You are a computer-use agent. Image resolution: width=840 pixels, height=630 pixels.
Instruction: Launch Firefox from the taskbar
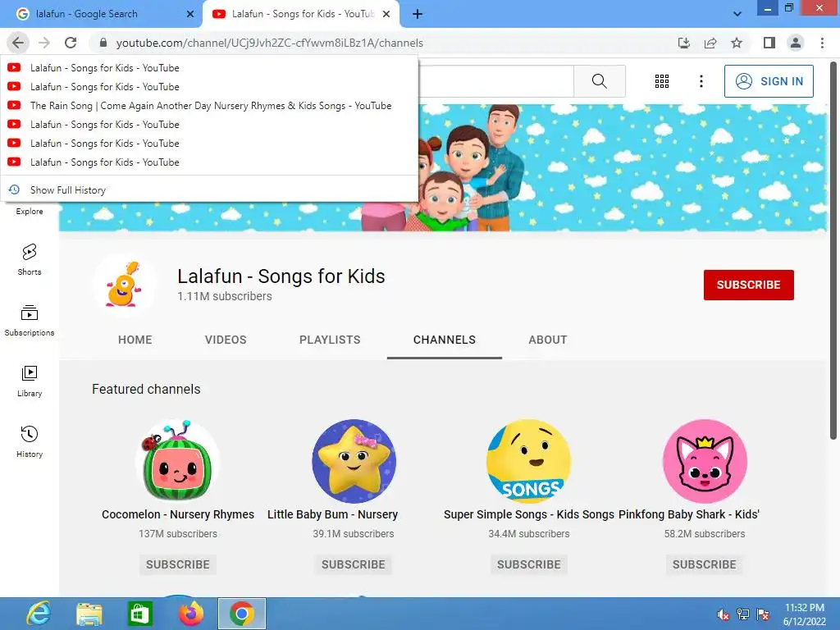click(190, 614)
